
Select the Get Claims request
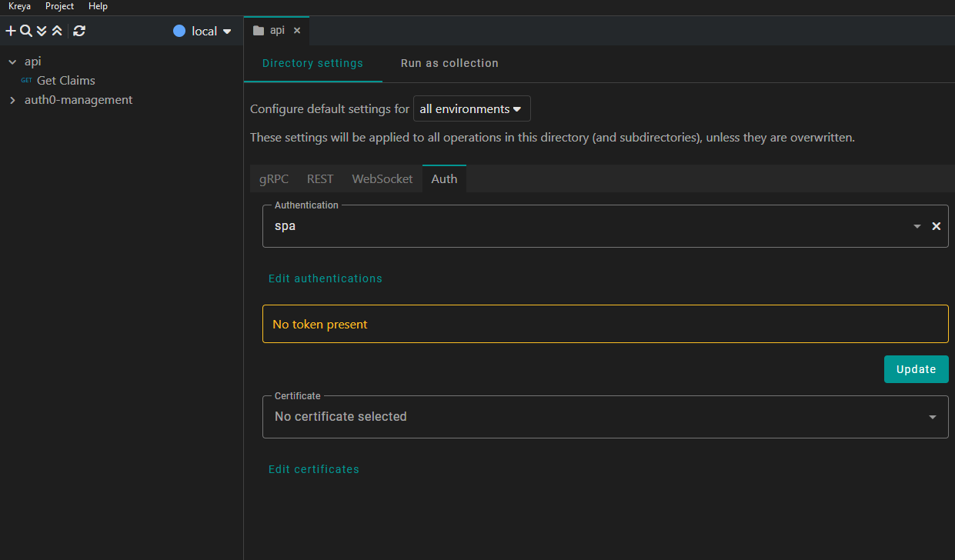65,81
